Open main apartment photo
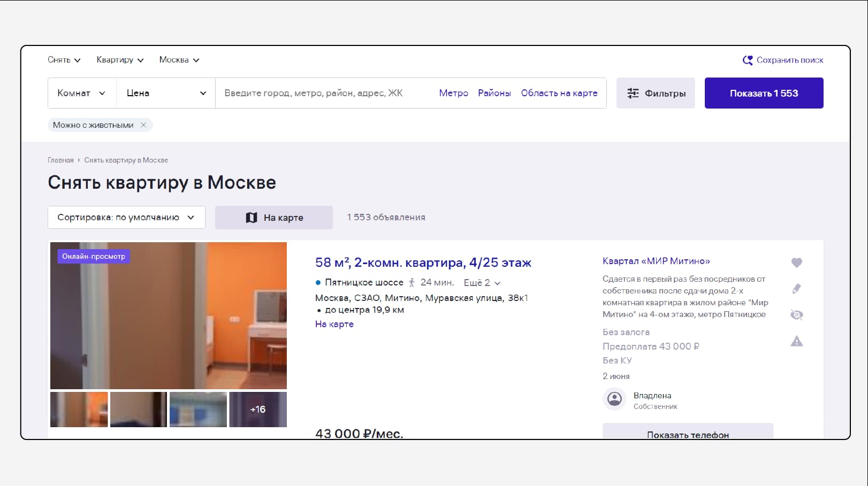Image resolution: width=868 pixels, height=486 pixels. pyautogui.click(x=169, y=315)
